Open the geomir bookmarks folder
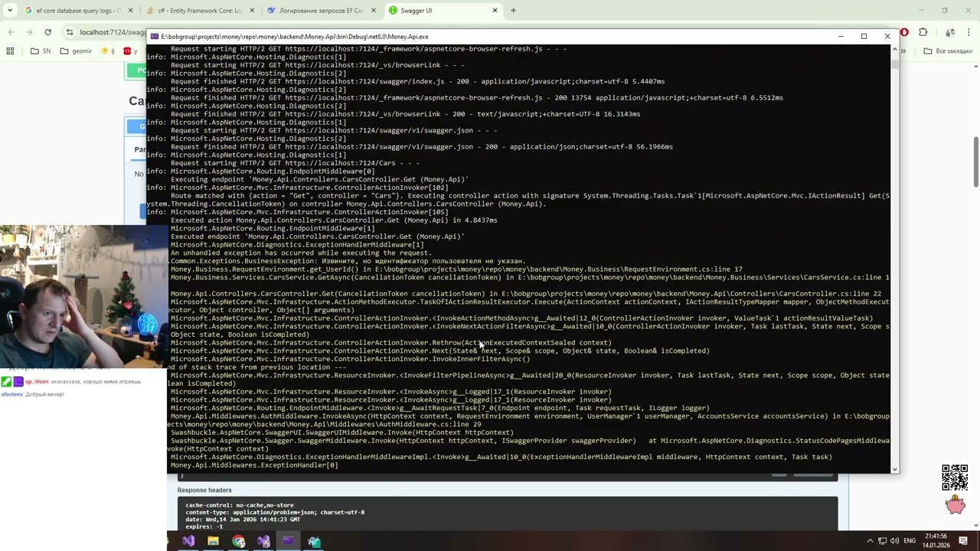 [76, 51]
